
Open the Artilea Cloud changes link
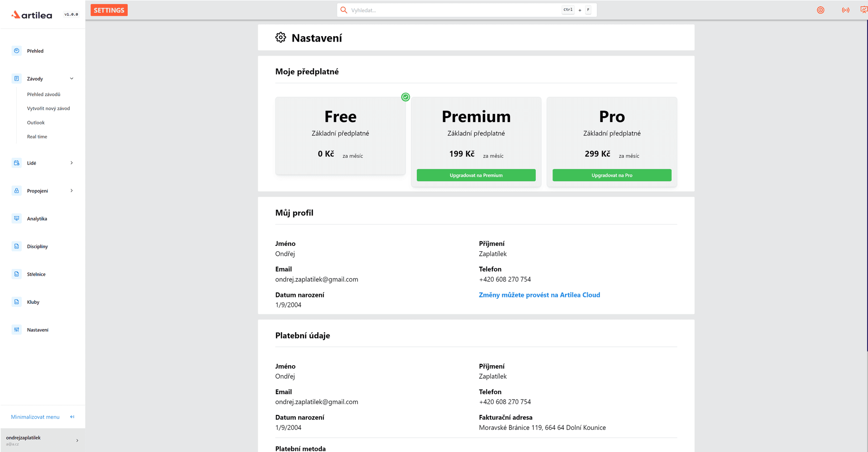(539, 295)
